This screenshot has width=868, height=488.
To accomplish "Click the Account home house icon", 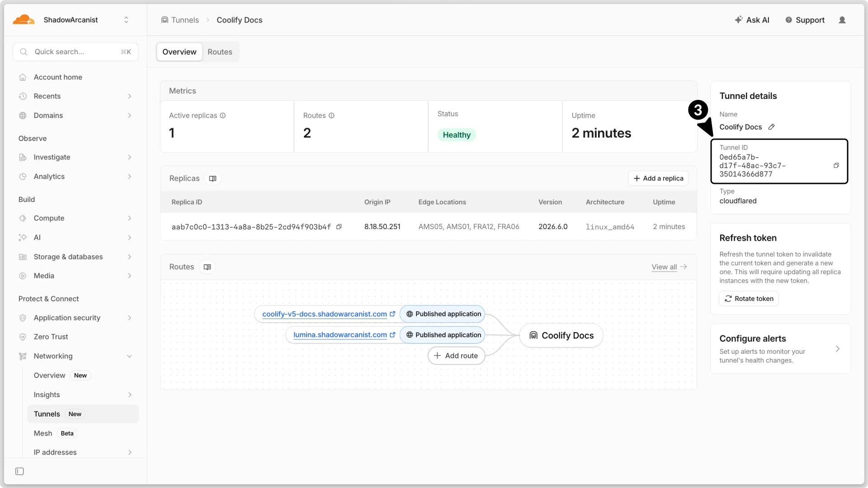I will (x=23, y=77).
